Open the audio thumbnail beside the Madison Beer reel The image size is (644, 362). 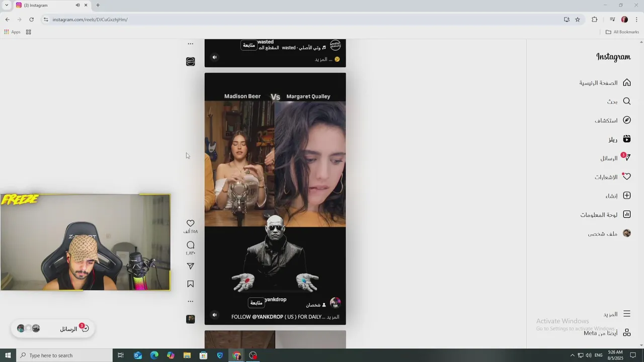190,319
